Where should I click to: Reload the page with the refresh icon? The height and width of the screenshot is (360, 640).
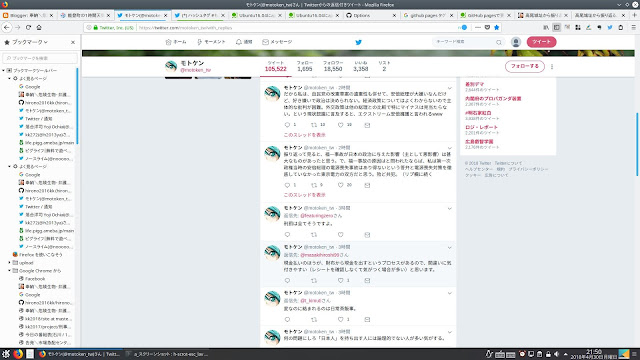click(x=28, y=27)
